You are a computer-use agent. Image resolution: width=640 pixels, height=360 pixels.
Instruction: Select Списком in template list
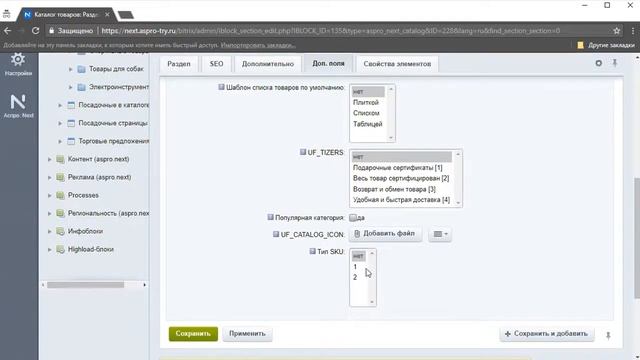pos(366,113)
